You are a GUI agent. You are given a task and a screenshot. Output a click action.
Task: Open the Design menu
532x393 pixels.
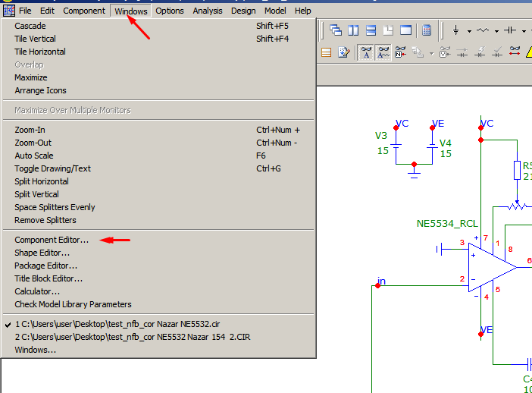[x=243, y=11]
